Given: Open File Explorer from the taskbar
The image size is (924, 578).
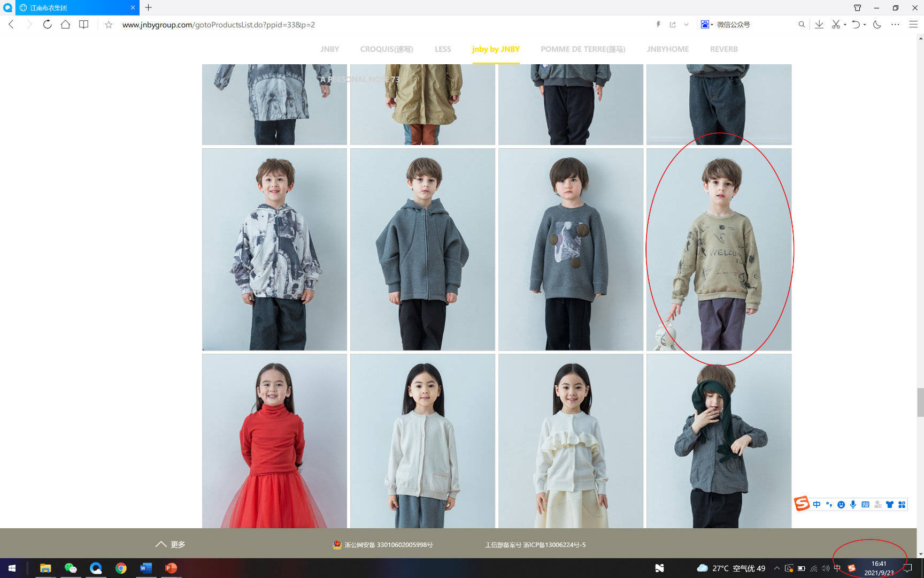Looking at the screenshot, I should click(x=45, y=568).
